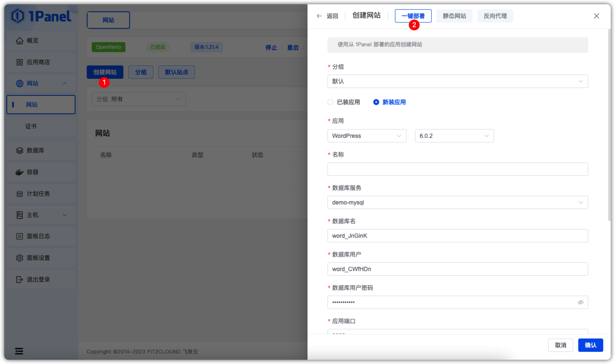Open the version dropdown showing 6.0.2
The image size is (615, 364).
(454, 136)
